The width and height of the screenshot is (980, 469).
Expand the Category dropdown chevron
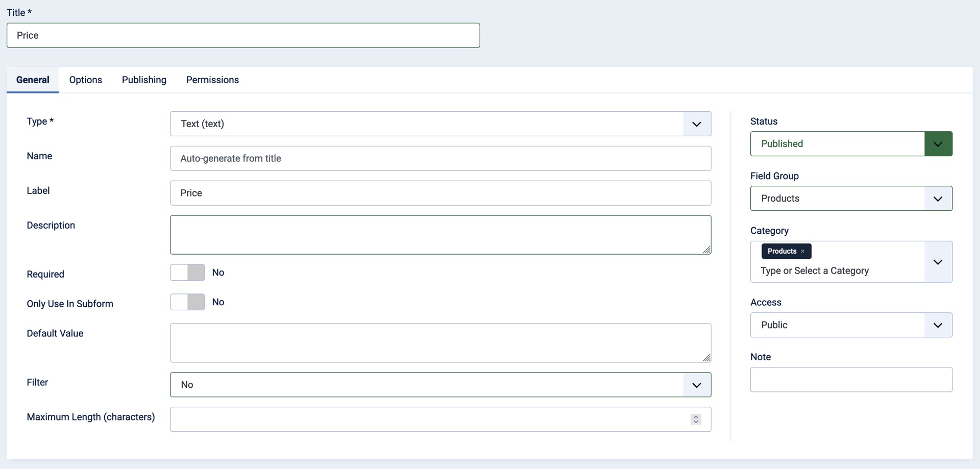click(938, 262)
